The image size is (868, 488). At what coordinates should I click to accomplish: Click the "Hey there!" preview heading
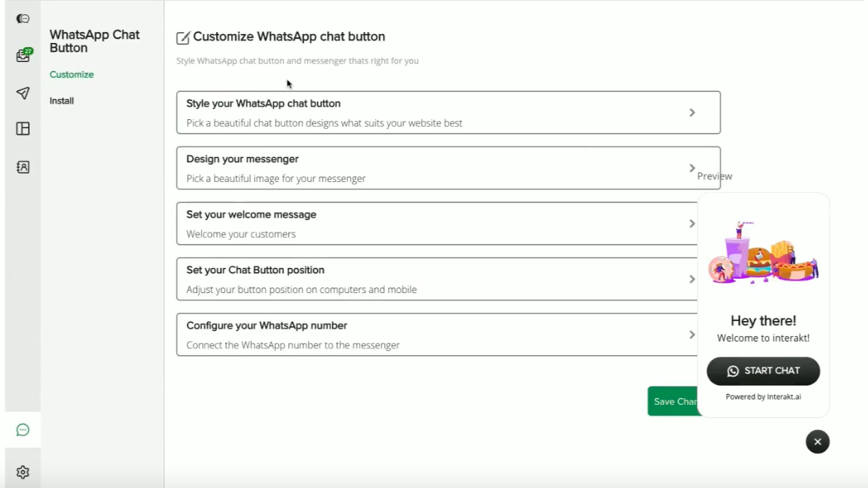click(x=763, y=320)
